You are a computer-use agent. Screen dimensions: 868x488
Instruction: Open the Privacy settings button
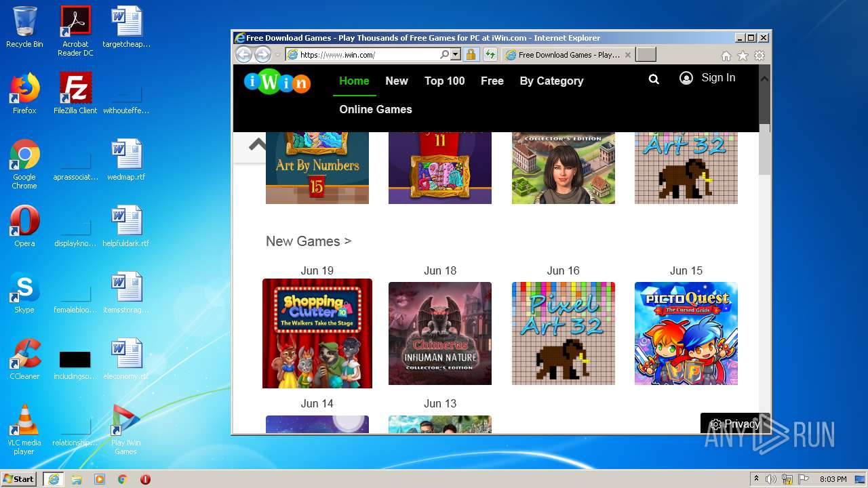click(x=734, y=424)
